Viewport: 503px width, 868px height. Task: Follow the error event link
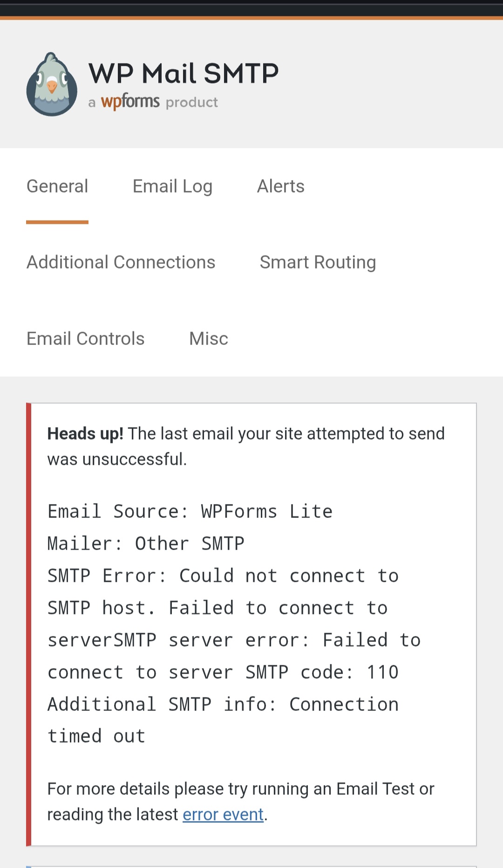click(x=223, y=814)
